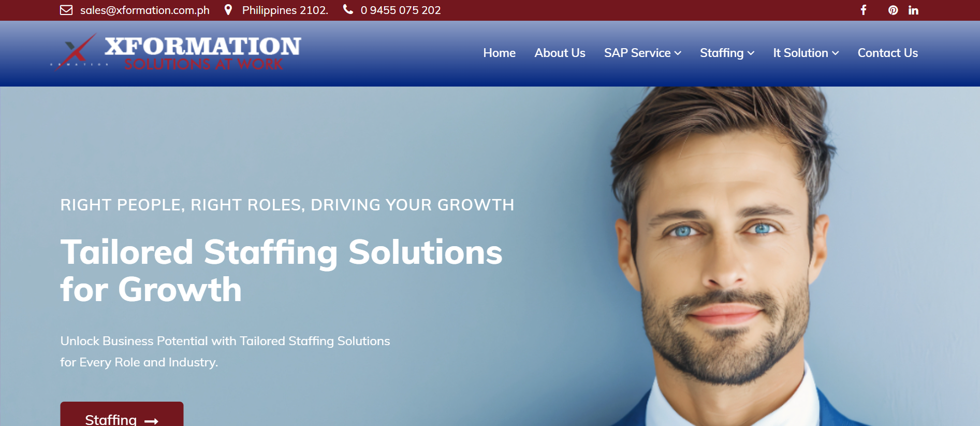Viewport: 980px width, 426px height.
Task: Expand the Staffing menu chevron
Action: coord(751,53)
